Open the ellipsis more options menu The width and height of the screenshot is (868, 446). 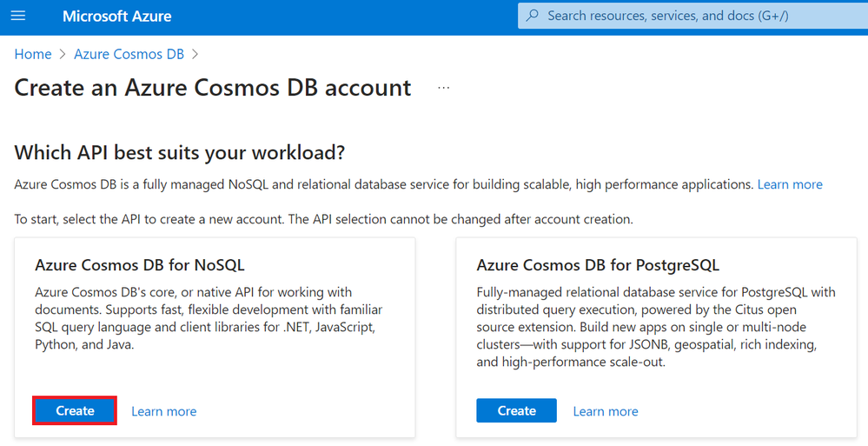[x=443, y=88]
